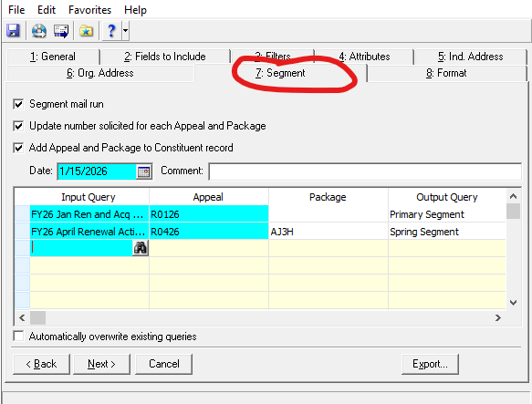Toggle Add Appeal and Package to Constituent checkbox
Viewport: 532px width, 404px height.
click(x=18, y=148)
